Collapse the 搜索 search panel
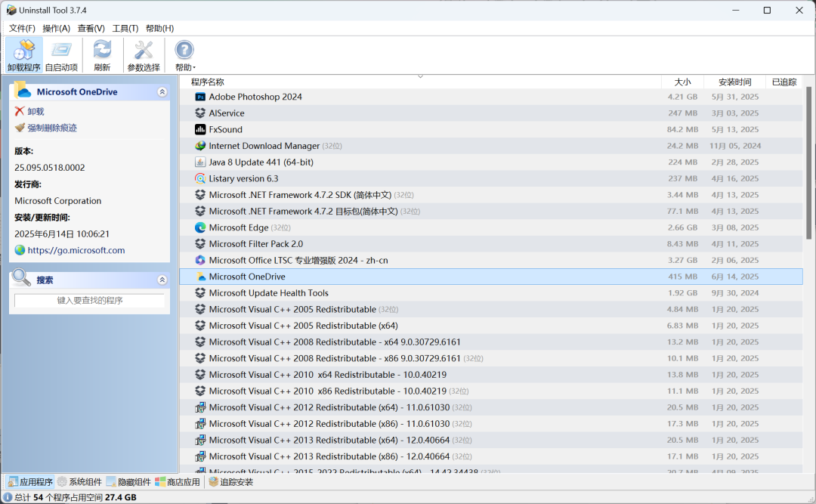The height and width of the screenshot is (504, 816). pyautogui.click(x=162, y=280)
